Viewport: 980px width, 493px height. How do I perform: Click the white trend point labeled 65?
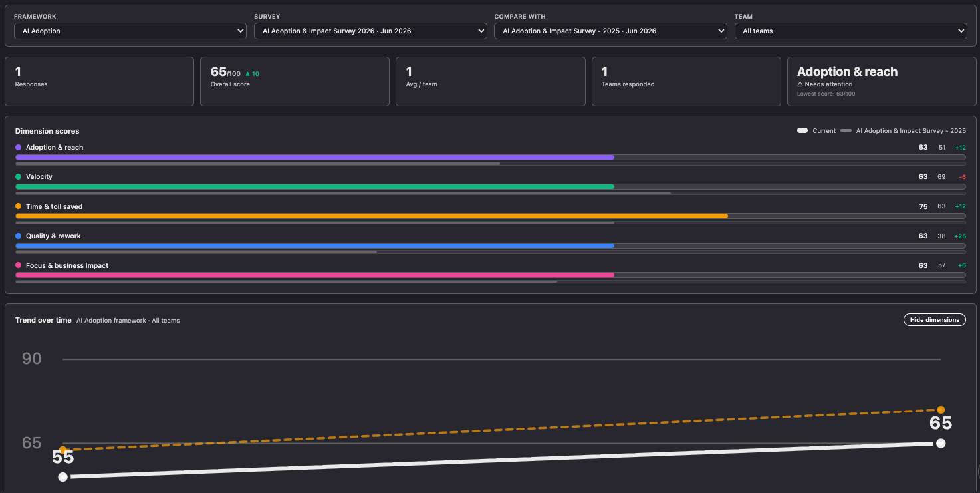point(941,443)
